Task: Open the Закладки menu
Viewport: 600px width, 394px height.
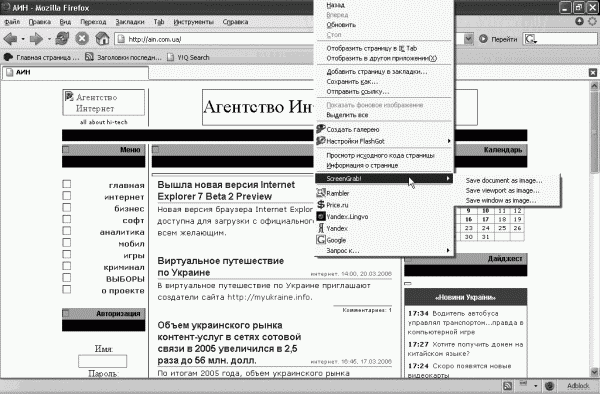Action: (x=130, y=22)
